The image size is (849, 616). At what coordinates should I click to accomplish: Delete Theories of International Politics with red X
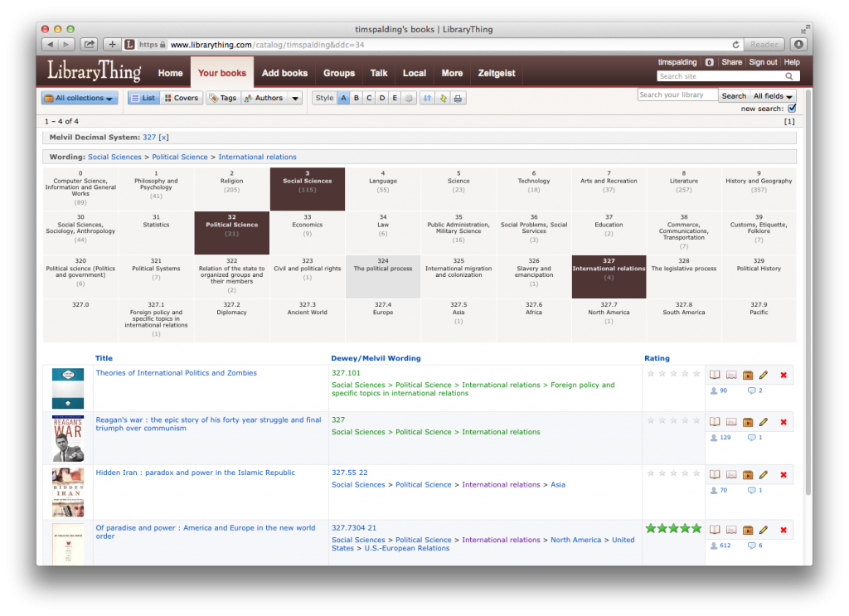point(784,375)
